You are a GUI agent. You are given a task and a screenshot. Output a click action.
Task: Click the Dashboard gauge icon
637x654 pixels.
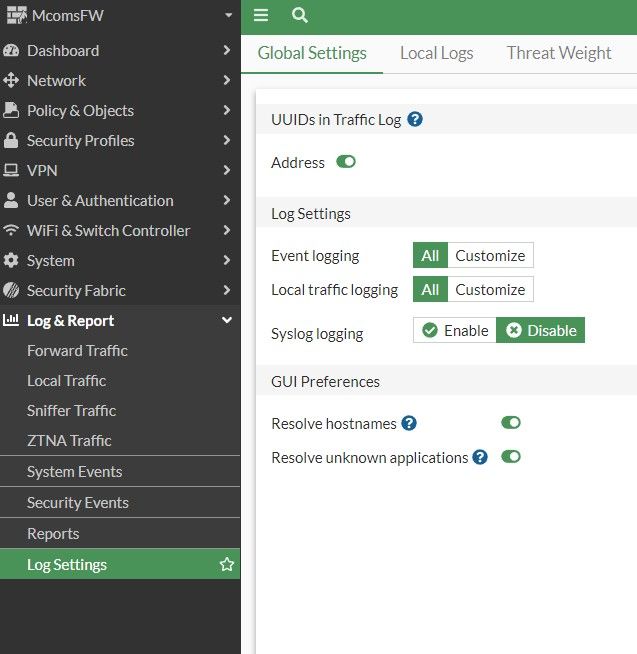click(12, 51)
